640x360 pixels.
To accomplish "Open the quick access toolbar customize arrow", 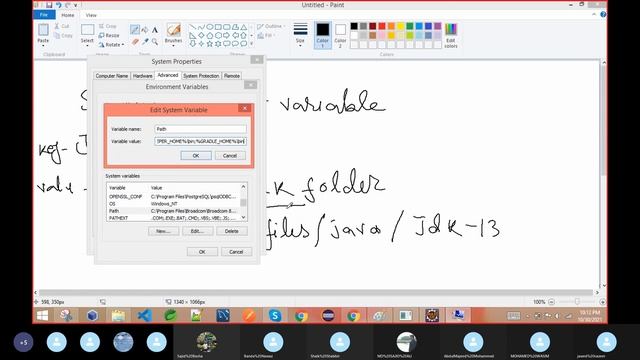I will pyautogui.click(x=76, y=5).
